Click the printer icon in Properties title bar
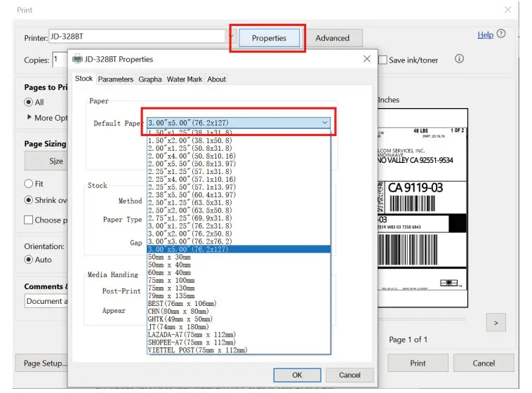The width and height of the screenshot is (532, 393). click(77, 59)
